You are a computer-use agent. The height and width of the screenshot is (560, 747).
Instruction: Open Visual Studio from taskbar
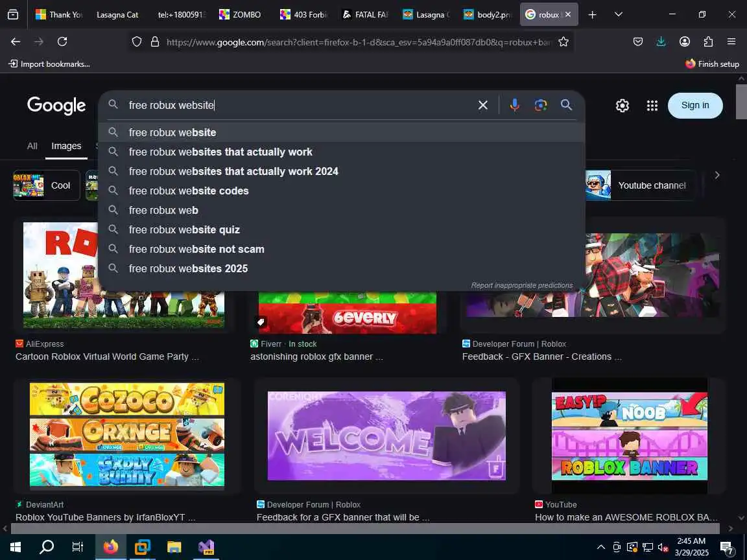pyautogui.click(x=206, y=547)
